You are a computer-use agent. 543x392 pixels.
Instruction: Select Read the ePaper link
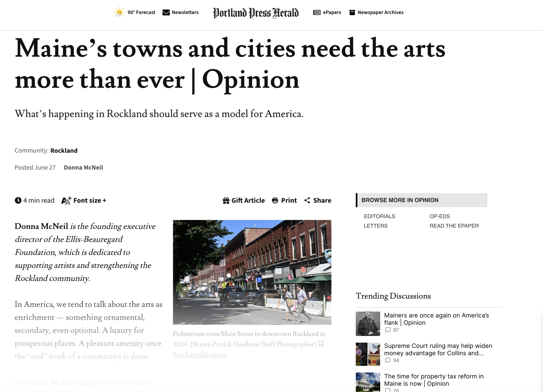[454, 226]
